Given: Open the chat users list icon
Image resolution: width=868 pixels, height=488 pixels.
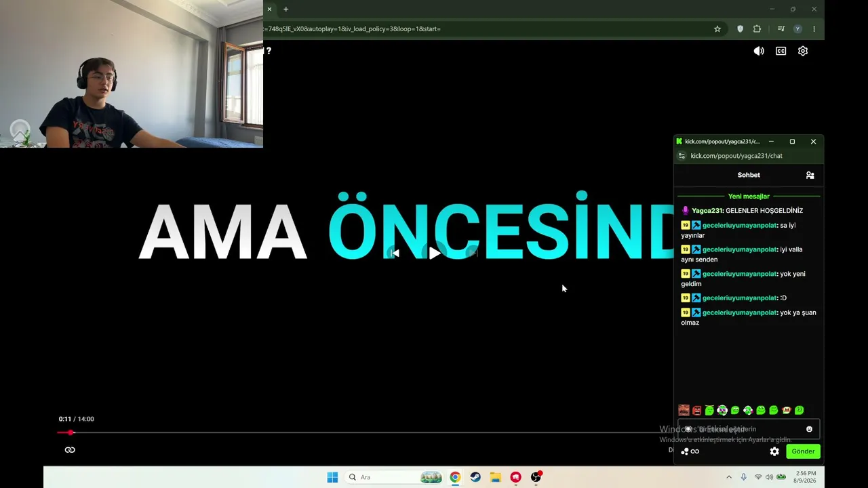Looking at the screenshot, I should (x=810, y=175).
